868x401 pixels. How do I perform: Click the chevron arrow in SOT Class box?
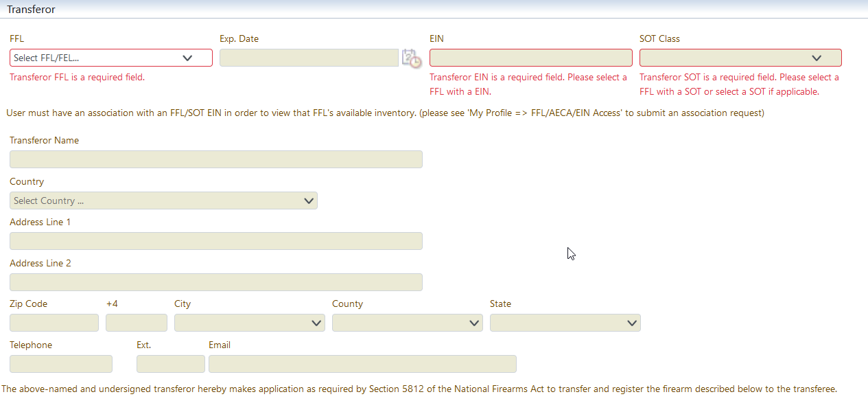coord(817,58)
